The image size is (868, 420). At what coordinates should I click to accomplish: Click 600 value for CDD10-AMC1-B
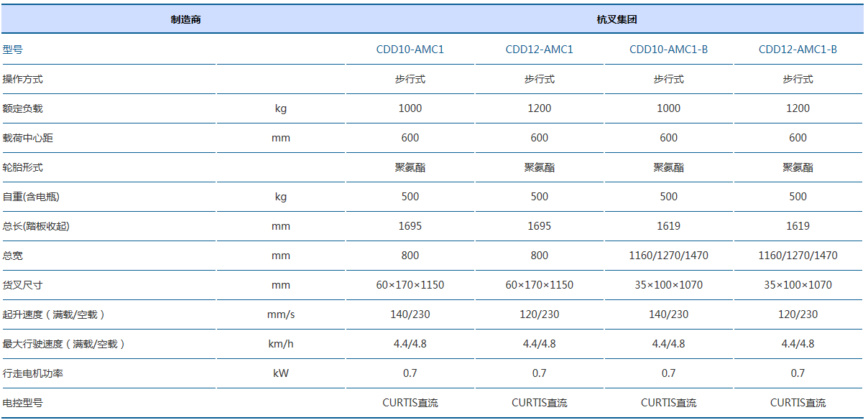click(x=669, y=138)
